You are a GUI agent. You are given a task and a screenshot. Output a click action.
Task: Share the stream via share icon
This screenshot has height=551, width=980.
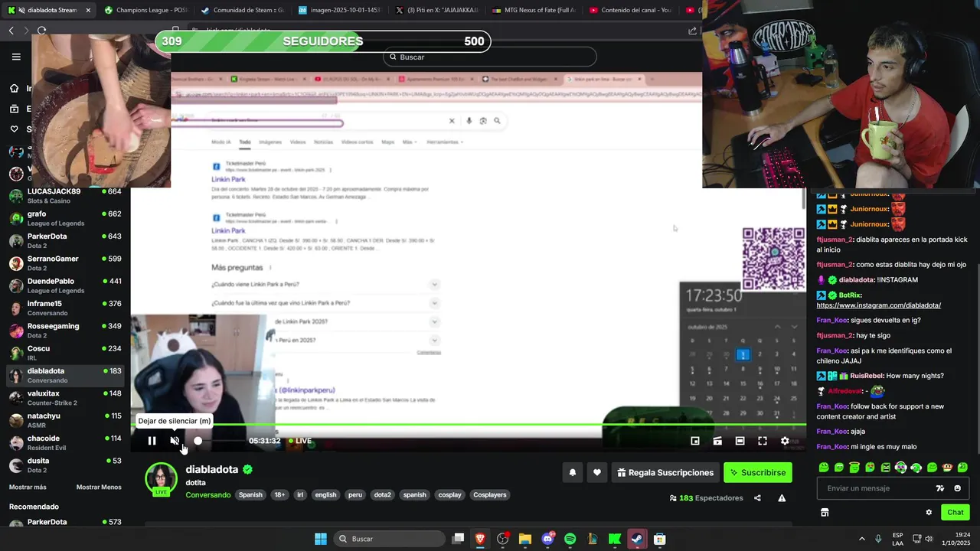point(757,498)
